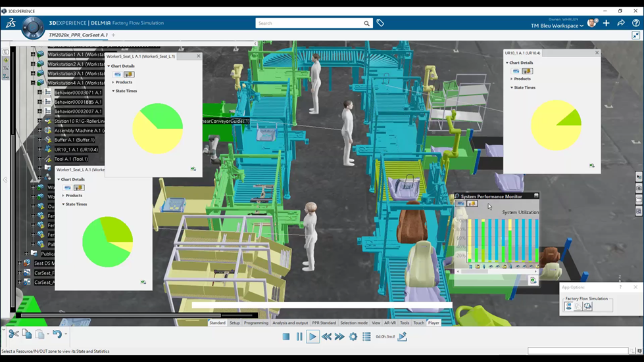The image size is (644, 362).
Task: Click export icon at bottom of UR10_1 panel
Action: coord(591,165)
